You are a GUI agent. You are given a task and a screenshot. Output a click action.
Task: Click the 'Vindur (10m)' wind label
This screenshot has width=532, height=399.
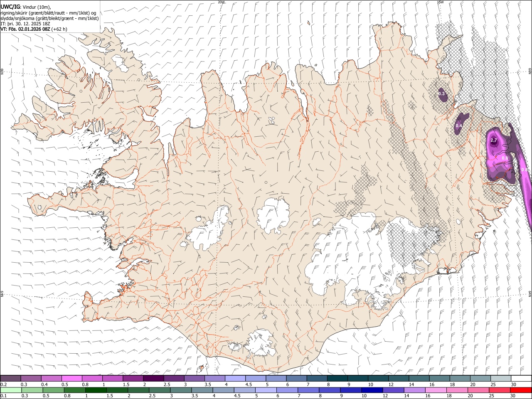[x=37, y=7]
